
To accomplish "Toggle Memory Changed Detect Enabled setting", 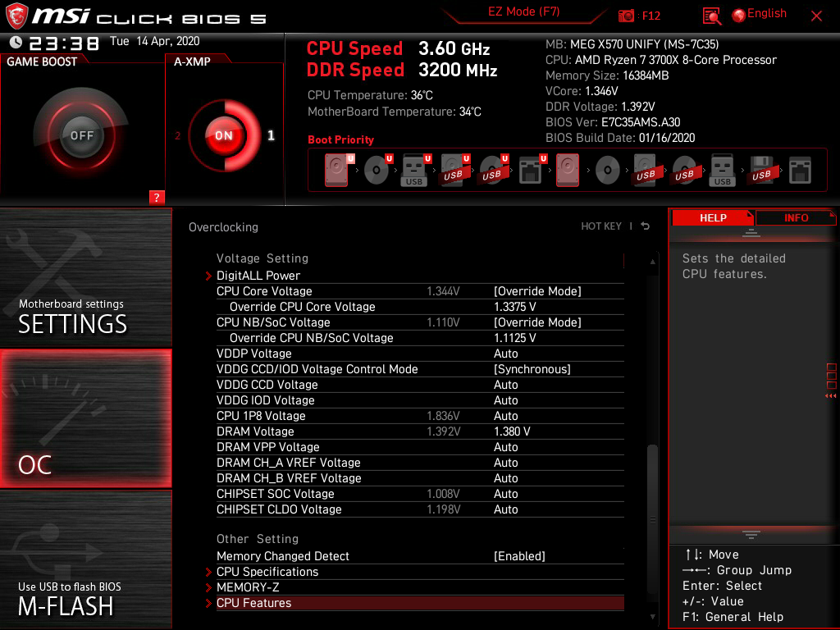I will (519, 556).
